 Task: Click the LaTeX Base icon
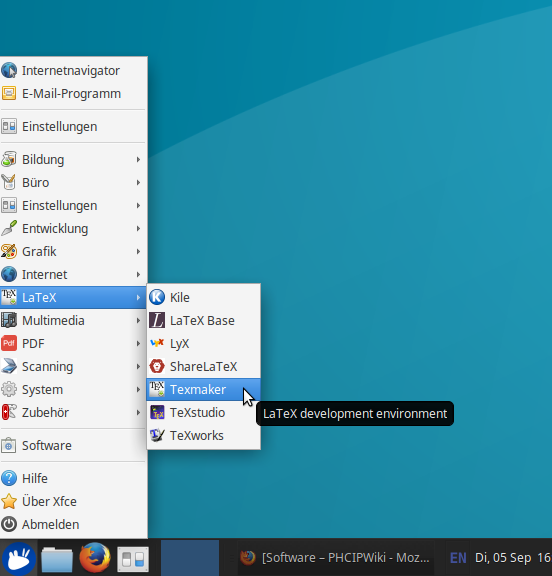tap(157, 320)
